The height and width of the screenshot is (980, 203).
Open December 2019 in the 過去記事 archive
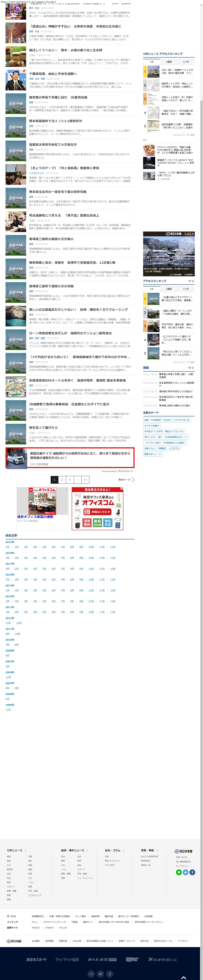point(113,547)
